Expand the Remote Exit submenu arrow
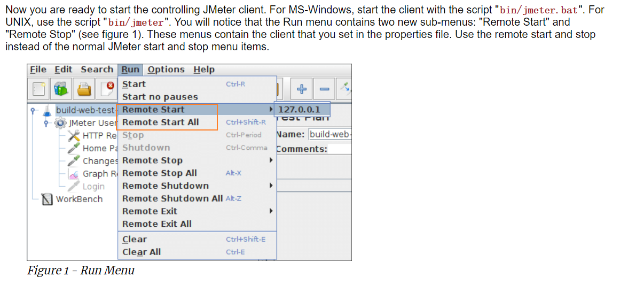 (271, 211)
